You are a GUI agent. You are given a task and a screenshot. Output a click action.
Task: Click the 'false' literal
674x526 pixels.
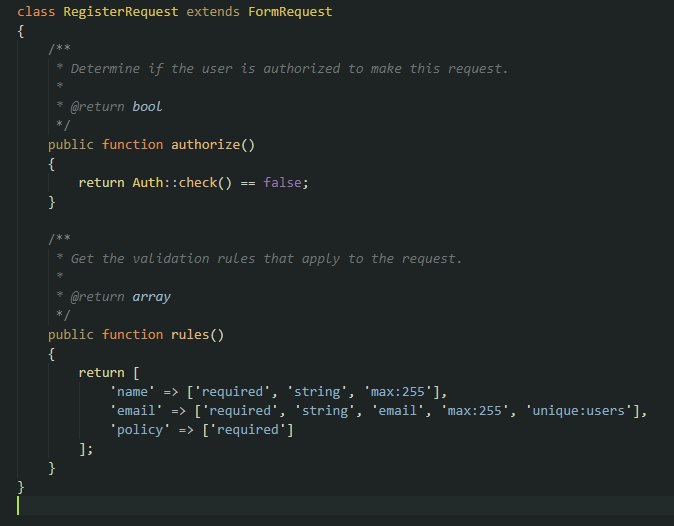click(282, 183)
